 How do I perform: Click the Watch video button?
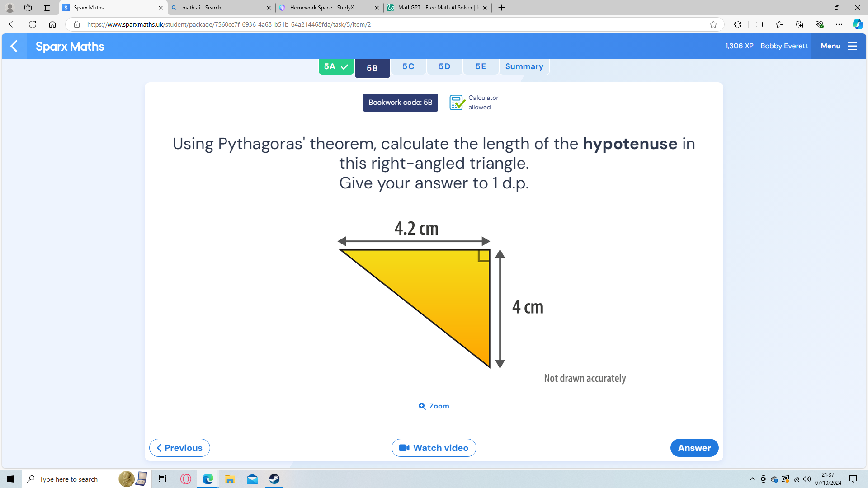click(434, 448)
